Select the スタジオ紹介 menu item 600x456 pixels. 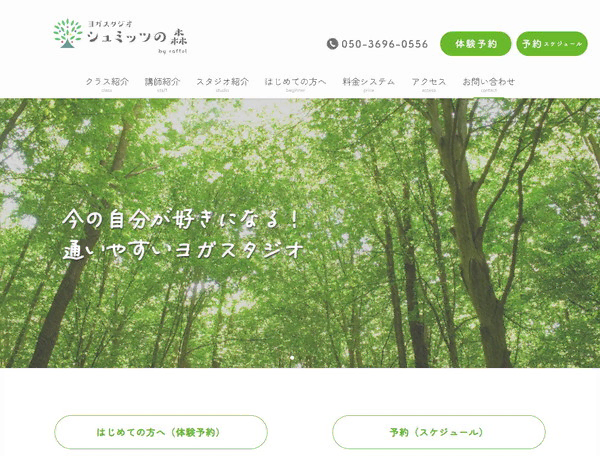click(222, 85)
